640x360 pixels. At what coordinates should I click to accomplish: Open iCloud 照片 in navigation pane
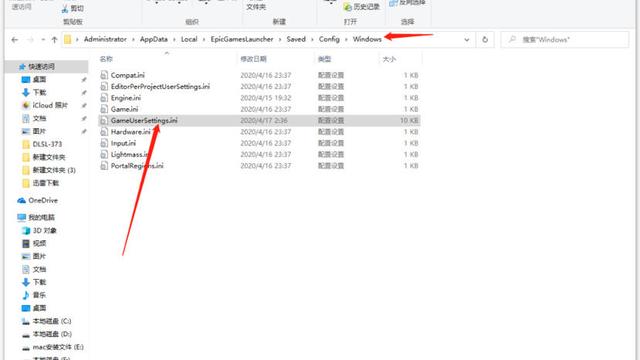pos(50,105)
